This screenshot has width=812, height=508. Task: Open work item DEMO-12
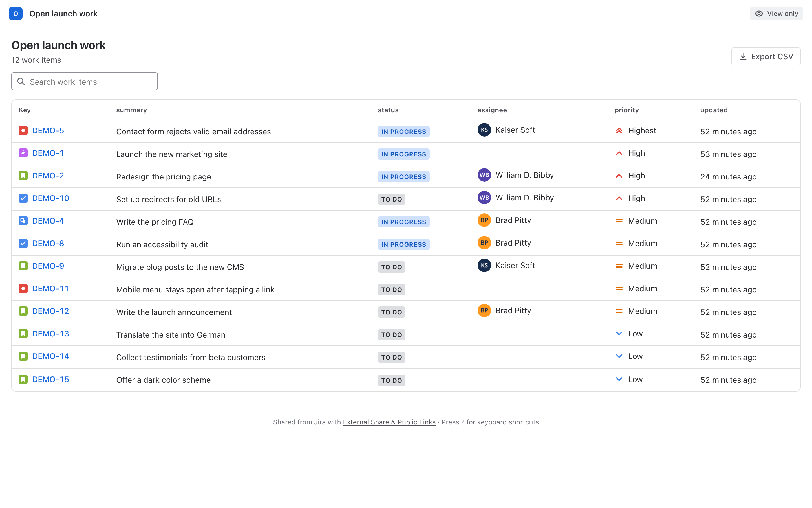point(51,311)
